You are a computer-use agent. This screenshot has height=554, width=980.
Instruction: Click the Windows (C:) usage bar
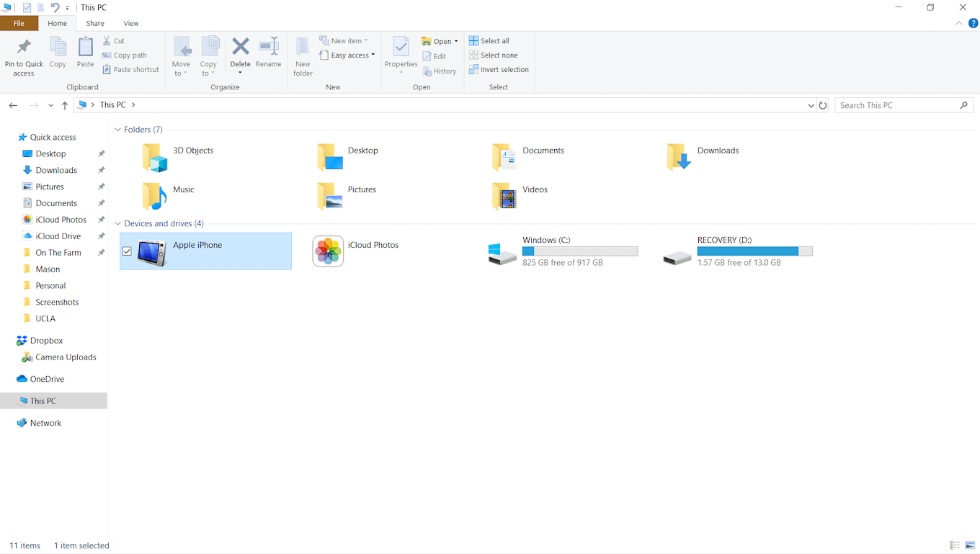click(x=580, y=251)
